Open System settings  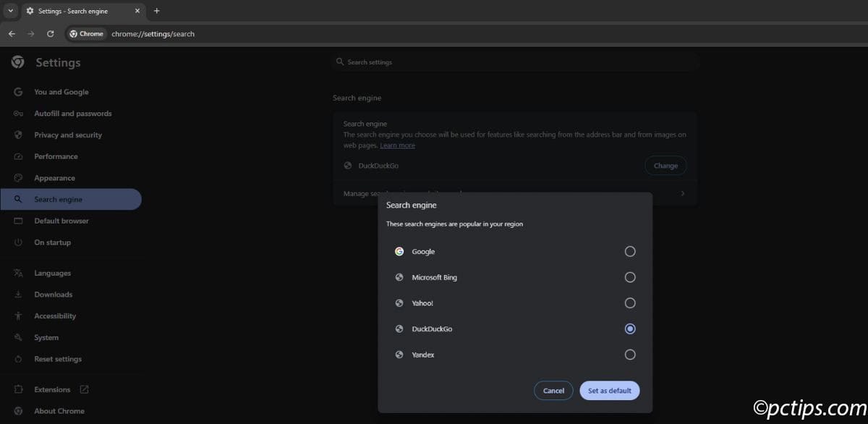point(71,337)
